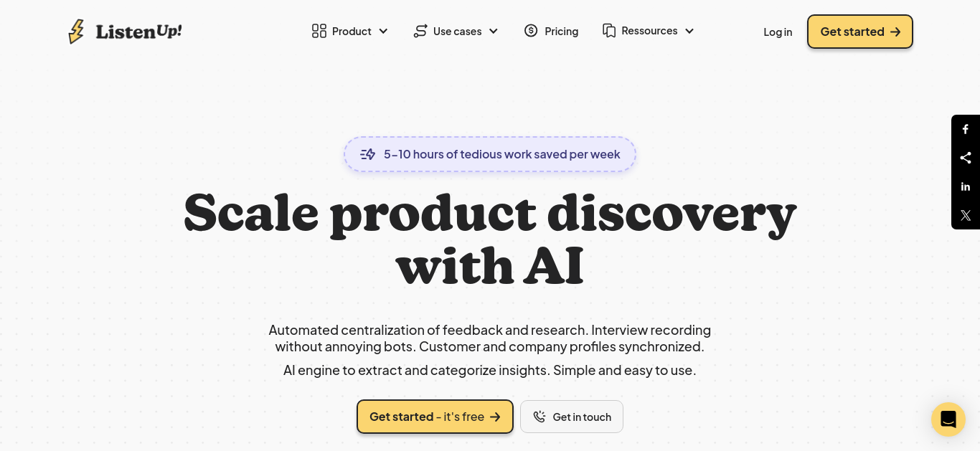This screenshot has width=980, height=451.
Task: Expand the Use cases dropdown chevron
Action: coord(494,31)
